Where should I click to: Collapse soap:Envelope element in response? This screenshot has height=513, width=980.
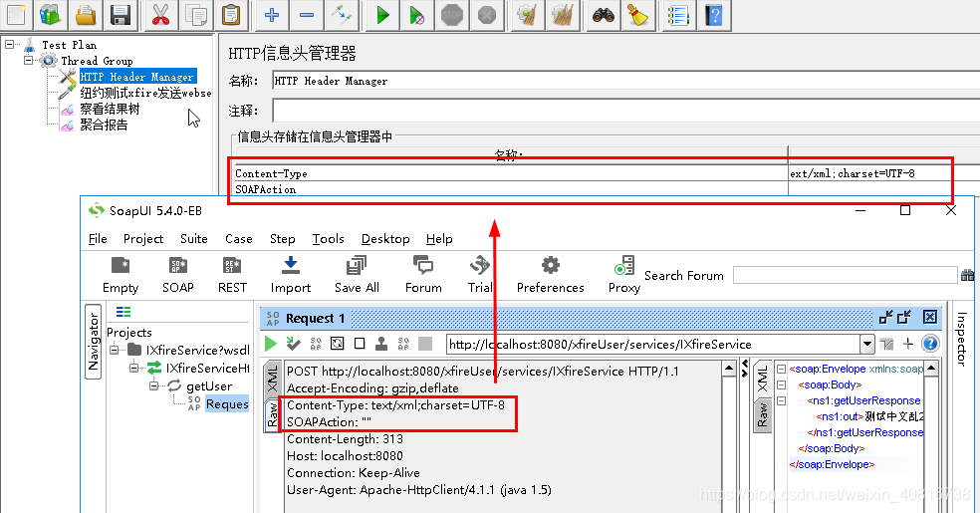coord(781,370)
